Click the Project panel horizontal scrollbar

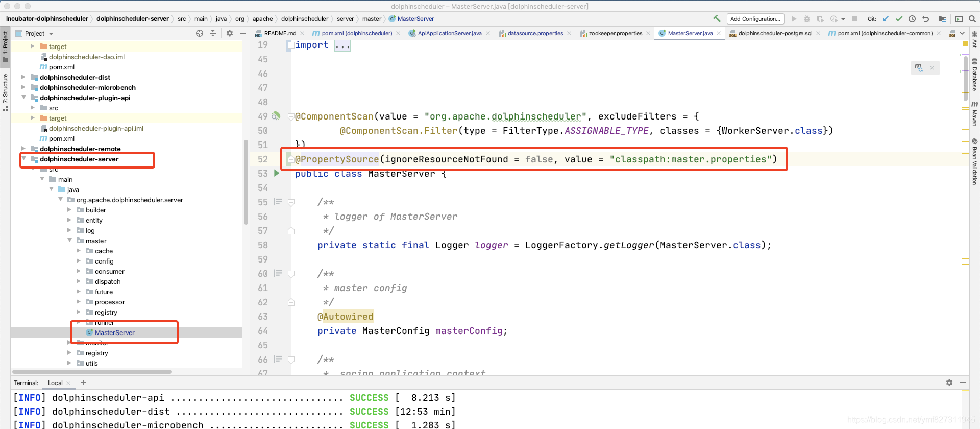pos(92,372)
